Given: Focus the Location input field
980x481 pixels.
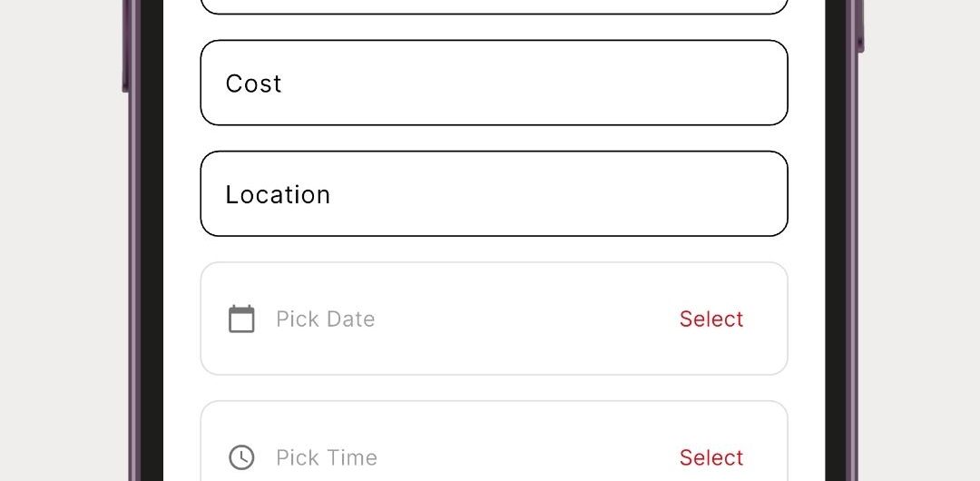Looking at the screenshot, I should click(494, 193).
